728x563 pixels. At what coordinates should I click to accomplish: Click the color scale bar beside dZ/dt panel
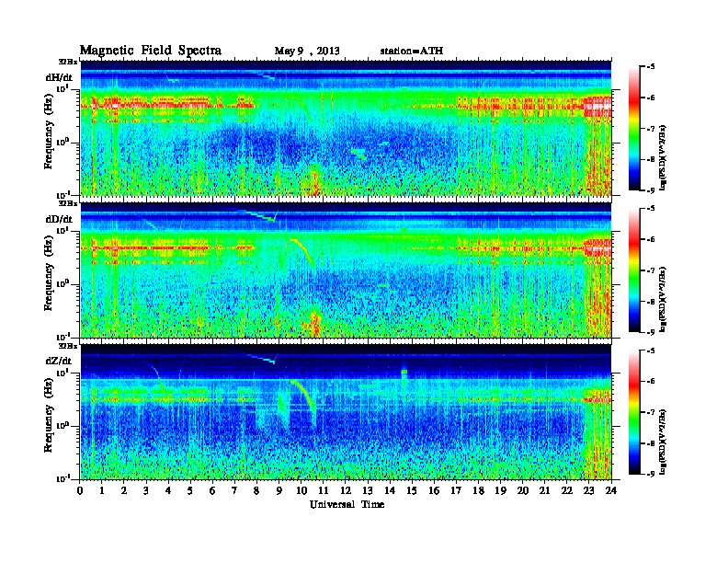click(634, 412)
